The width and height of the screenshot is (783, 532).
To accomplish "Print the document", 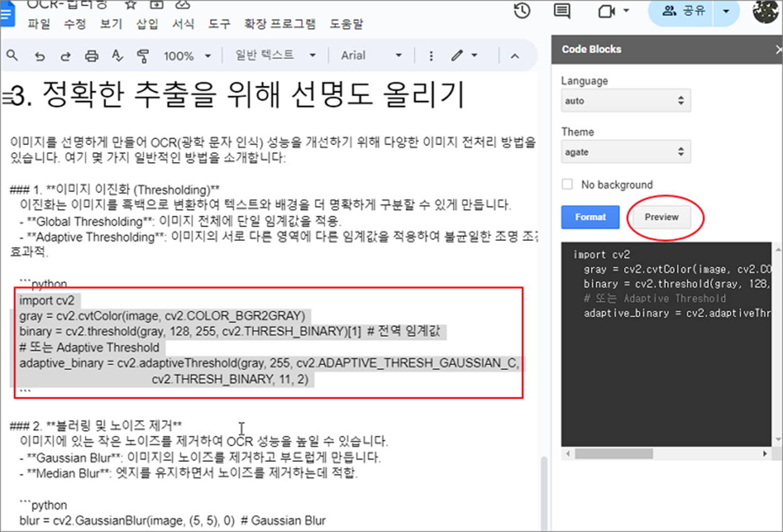I will 91,56.
